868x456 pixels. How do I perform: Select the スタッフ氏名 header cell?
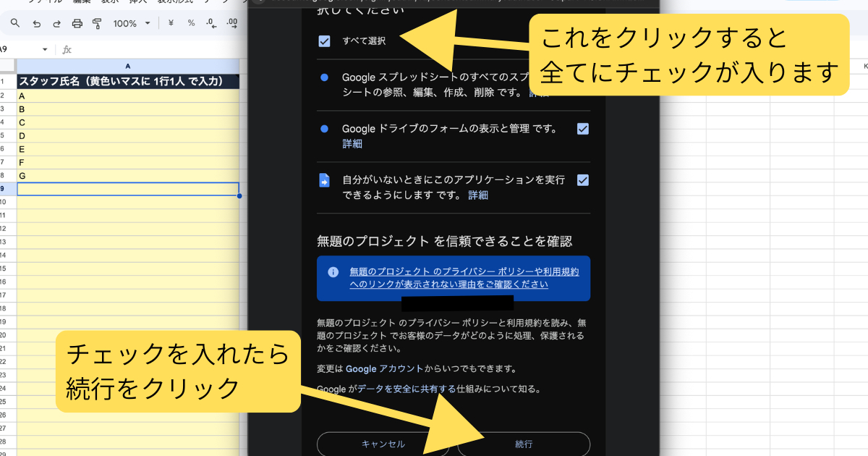pos(128,82)
